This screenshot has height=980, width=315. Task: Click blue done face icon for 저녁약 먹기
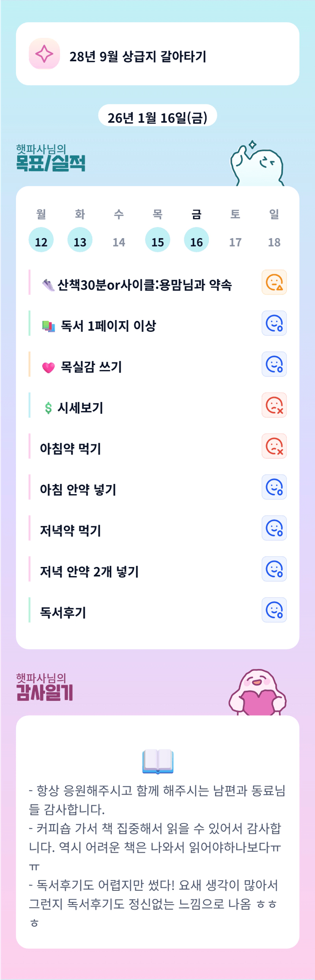click(274, 528)
